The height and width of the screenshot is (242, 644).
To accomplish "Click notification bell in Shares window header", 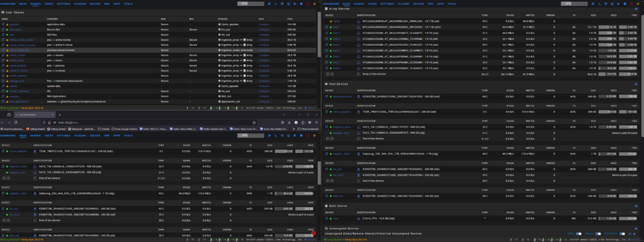I will 314,4.
